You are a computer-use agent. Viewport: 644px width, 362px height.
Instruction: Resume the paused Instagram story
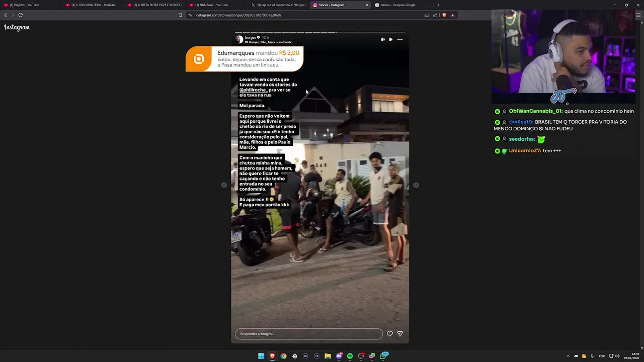[x=391, y=39]
